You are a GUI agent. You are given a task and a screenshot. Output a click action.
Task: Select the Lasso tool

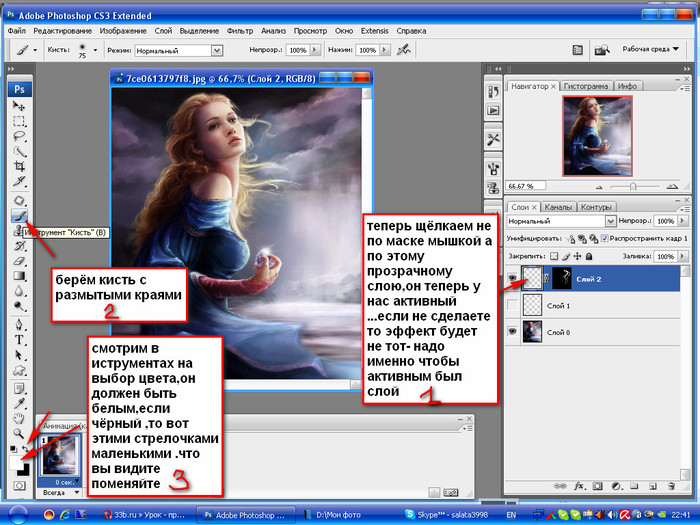[x=19, y=136]
